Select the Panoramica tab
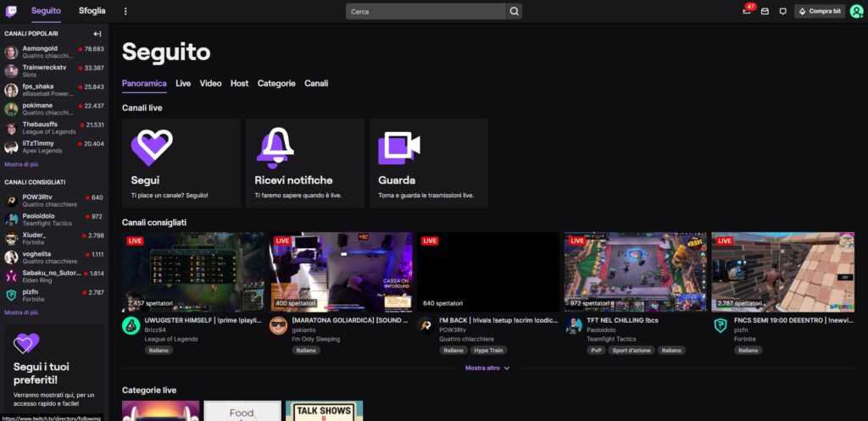The image size is (868, 421). pos(144,84)
